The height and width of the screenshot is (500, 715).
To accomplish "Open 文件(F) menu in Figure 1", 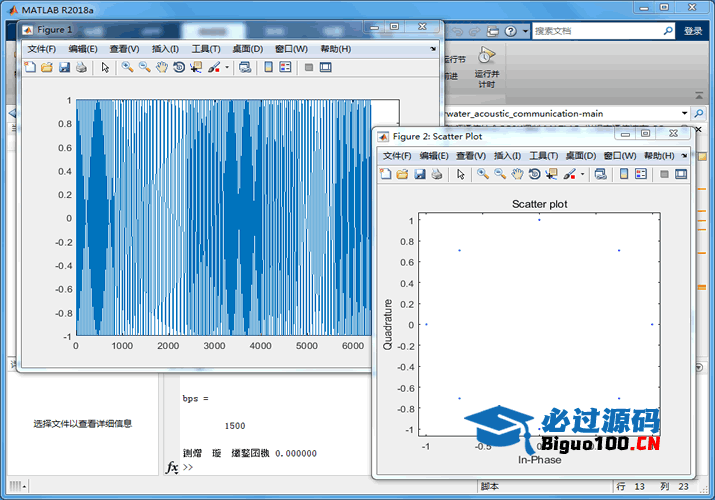I will 41,49.
